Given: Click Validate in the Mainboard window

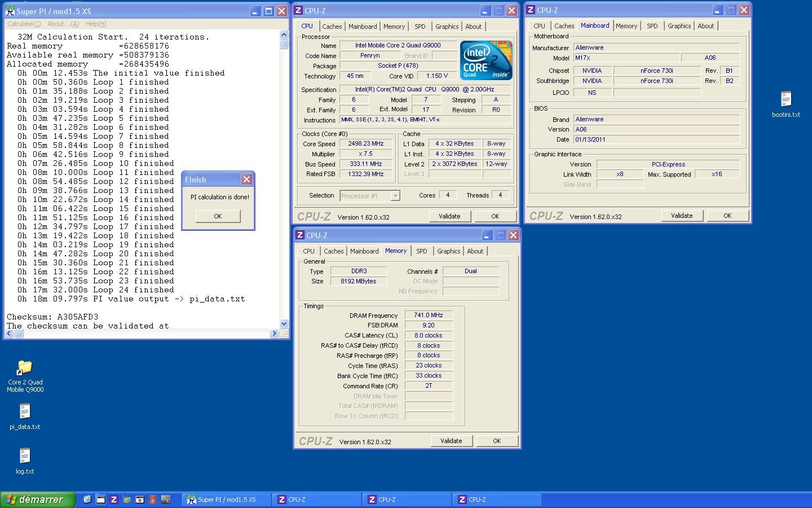Looking at the screenshot, I should coord(682,216).
